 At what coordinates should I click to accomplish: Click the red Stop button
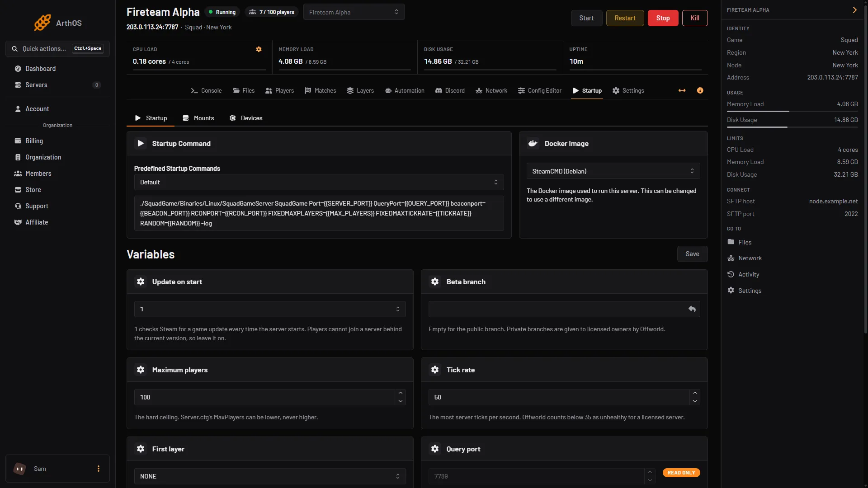point(663,18)
